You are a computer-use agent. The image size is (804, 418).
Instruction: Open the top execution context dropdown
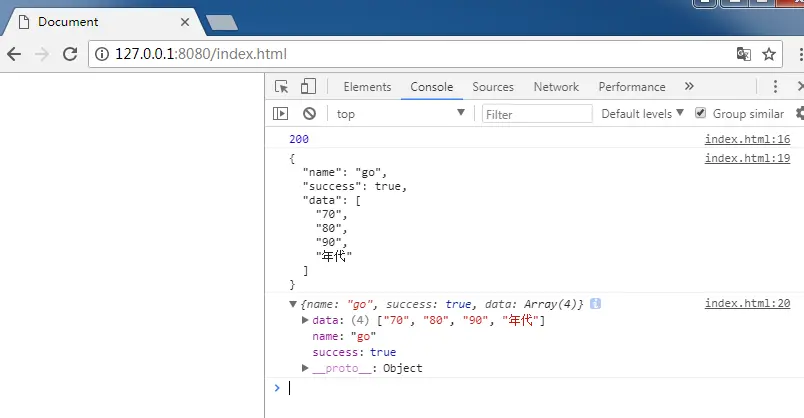[400, 114]
